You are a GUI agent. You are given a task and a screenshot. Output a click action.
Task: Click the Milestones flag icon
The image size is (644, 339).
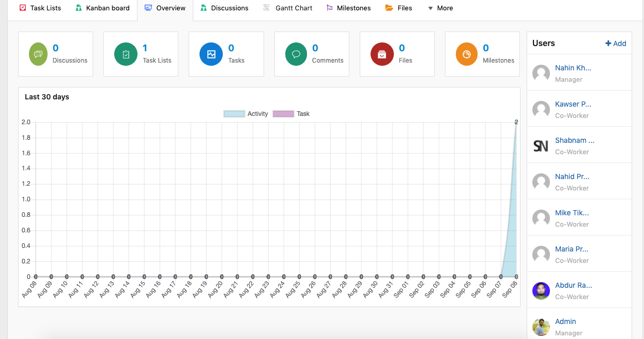(328, 8)
